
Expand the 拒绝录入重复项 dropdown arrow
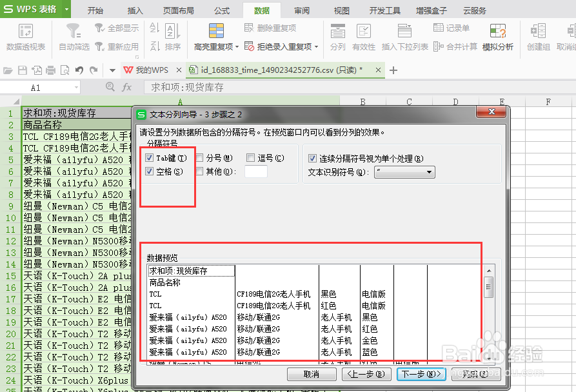[x=316, y=47]
